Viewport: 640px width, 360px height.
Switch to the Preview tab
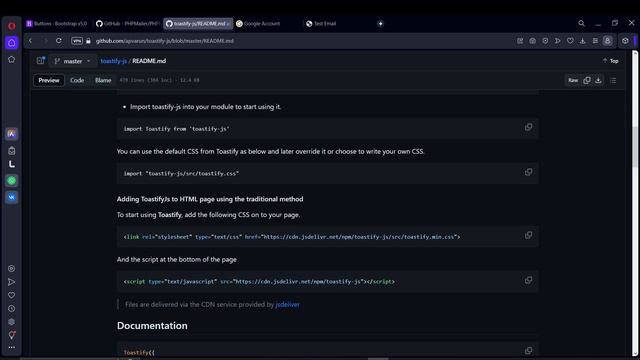point(49,80)
